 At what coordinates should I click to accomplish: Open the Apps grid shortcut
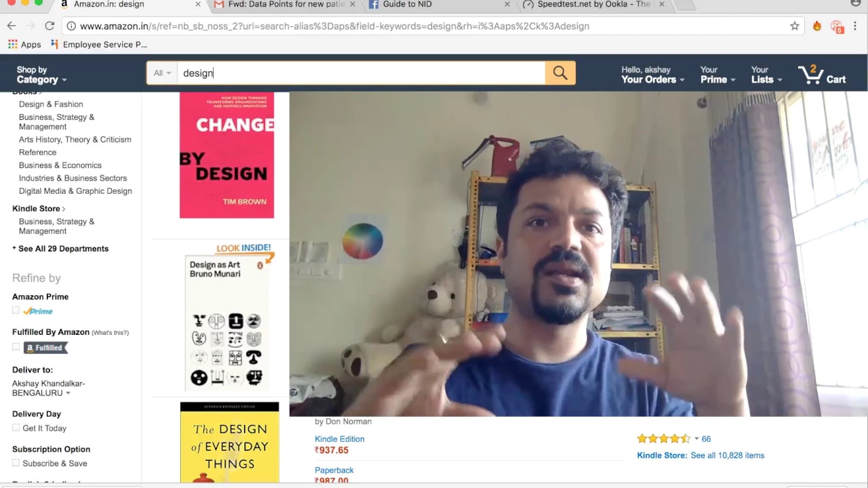24,45
